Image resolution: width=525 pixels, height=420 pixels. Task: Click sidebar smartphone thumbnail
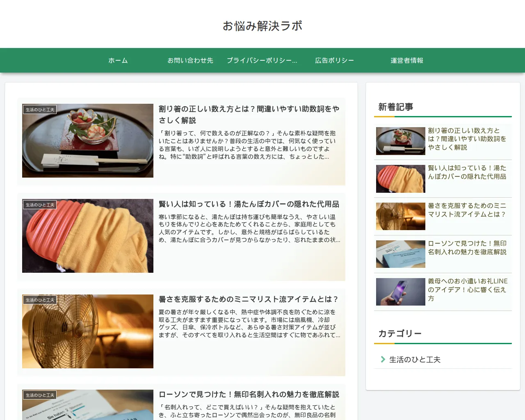click(401, 292)
